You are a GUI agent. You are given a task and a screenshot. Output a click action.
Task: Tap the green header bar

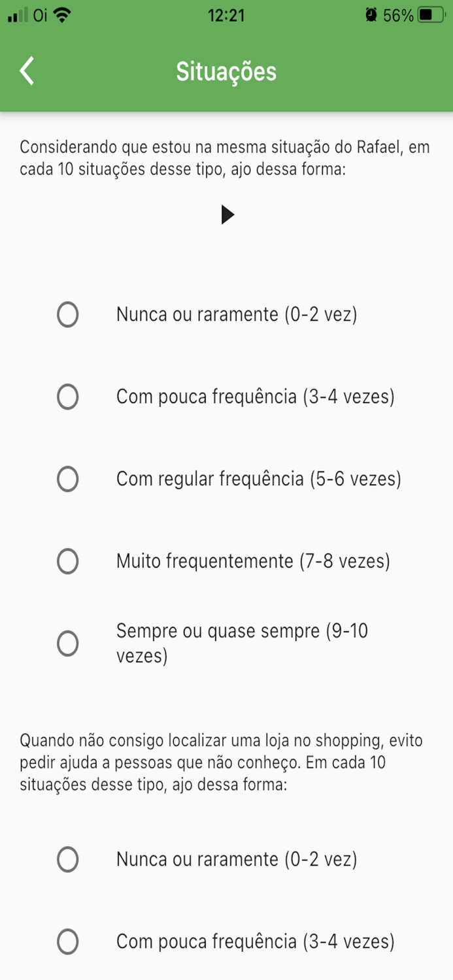point(360,71)
